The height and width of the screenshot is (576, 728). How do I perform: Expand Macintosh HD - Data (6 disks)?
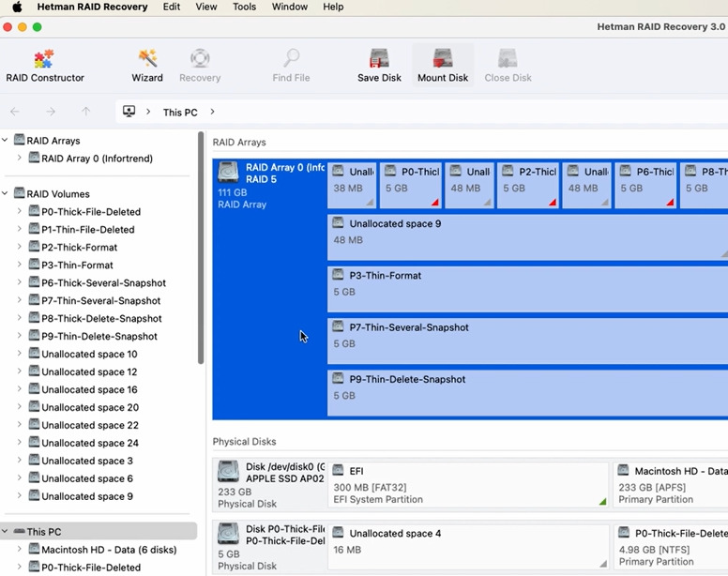pos(20,549)
